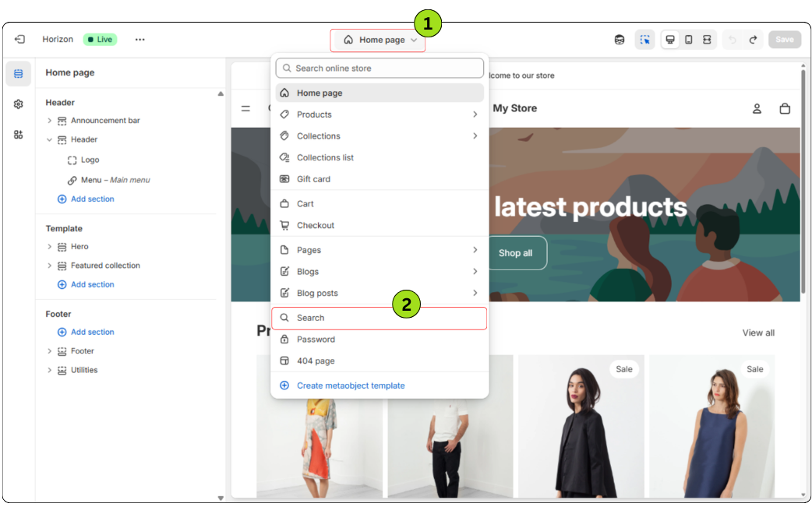This screenshot has height=507, width=812.
Task: Expand the Pages submenu chevron
Action: [x=475, y=250]
